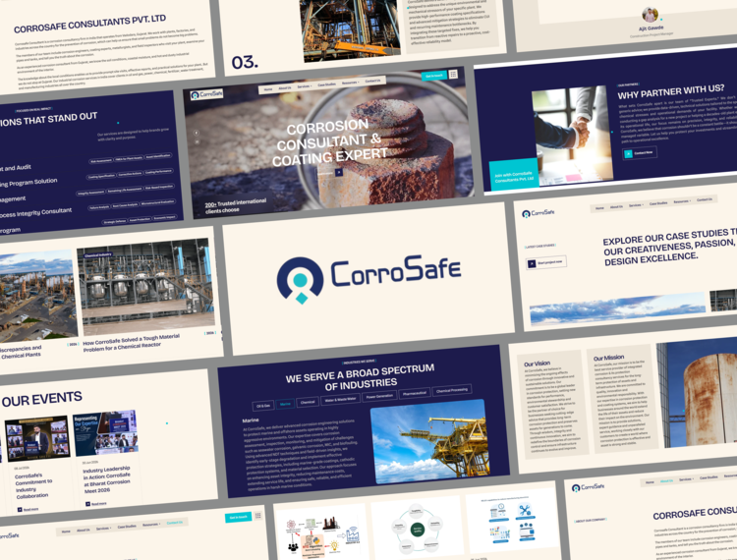Screen dimensions: 737x560
Task: Open the Chemical Reactor case study title link
Action: coord(131,343)
